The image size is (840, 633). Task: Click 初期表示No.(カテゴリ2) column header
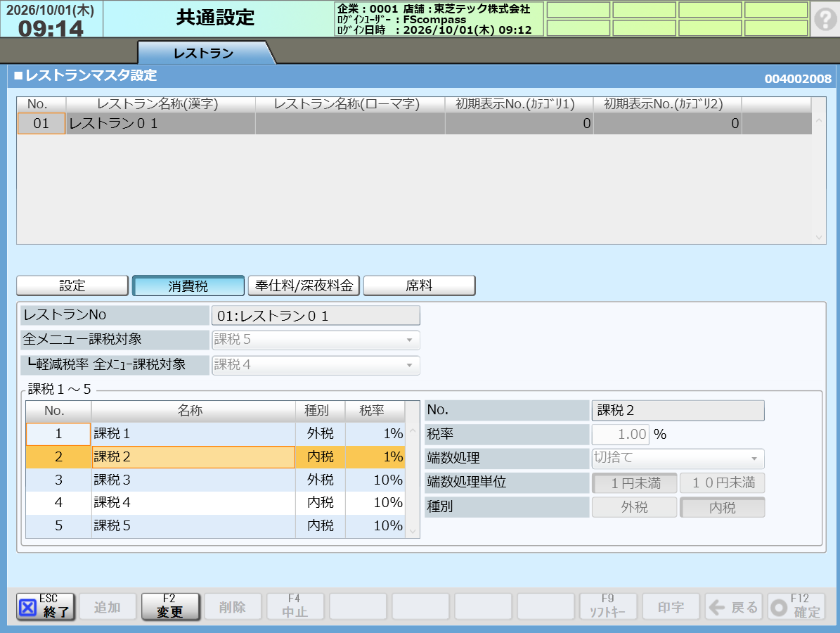tap(668, 104)
